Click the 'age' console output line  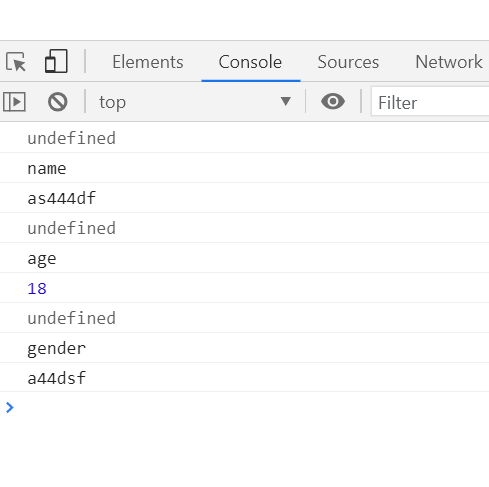[42, 259]
